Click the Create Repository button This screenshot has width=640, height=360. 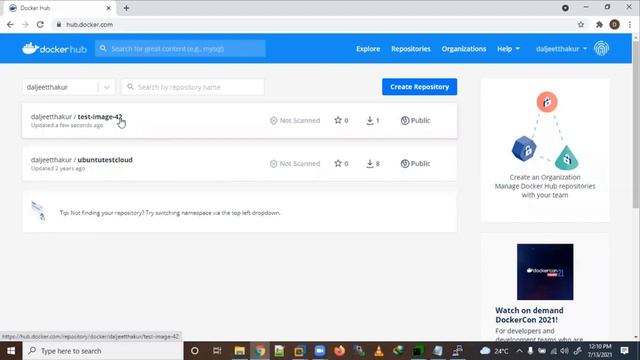point(419,87)
